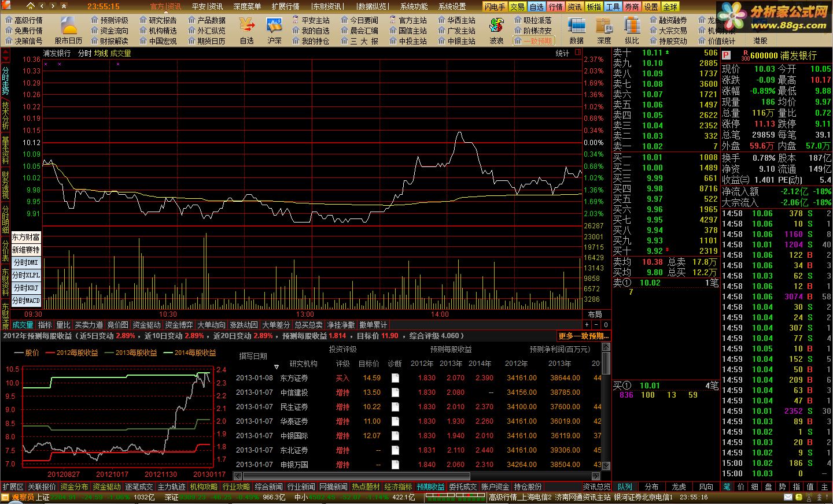Open the 深度 F9 depth icon

[604, 31]
